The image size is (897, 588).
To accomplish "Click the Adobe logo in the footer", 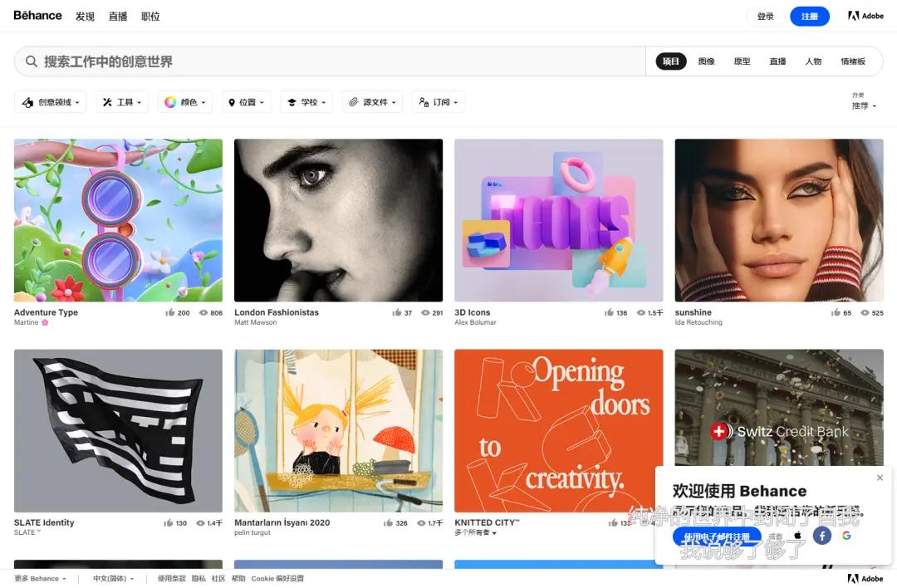I will point(865,578).
